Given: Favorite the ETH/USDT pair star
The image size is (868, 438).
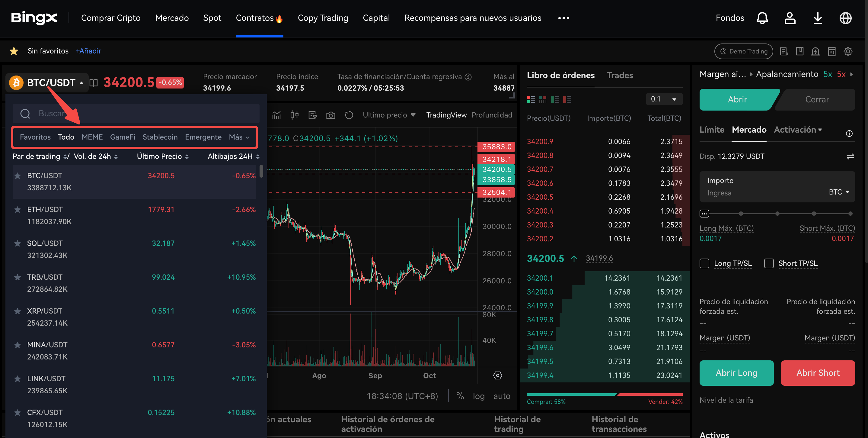Looking at the screenshot, I should click(18, 210).
